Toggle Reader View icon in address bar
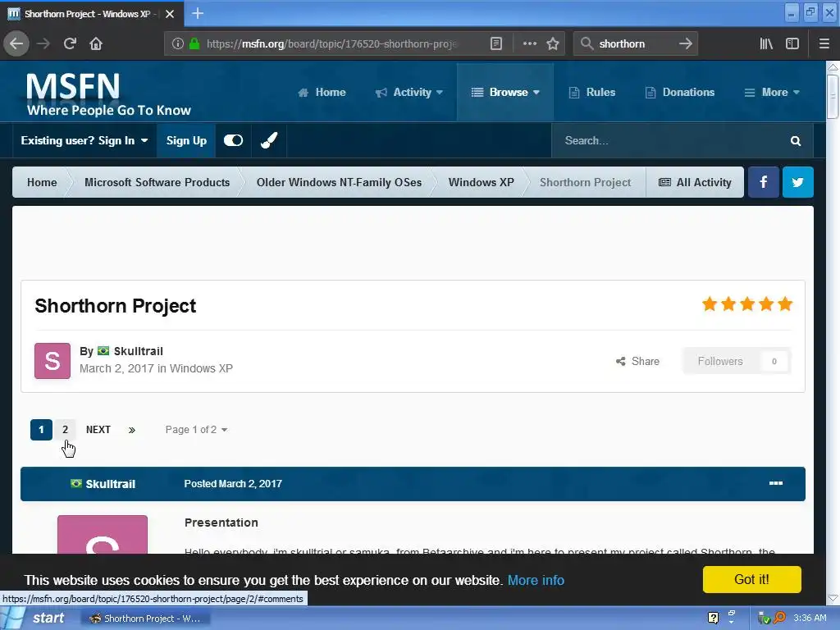Screen dimensions: 840x630 [x=496, y=43]
